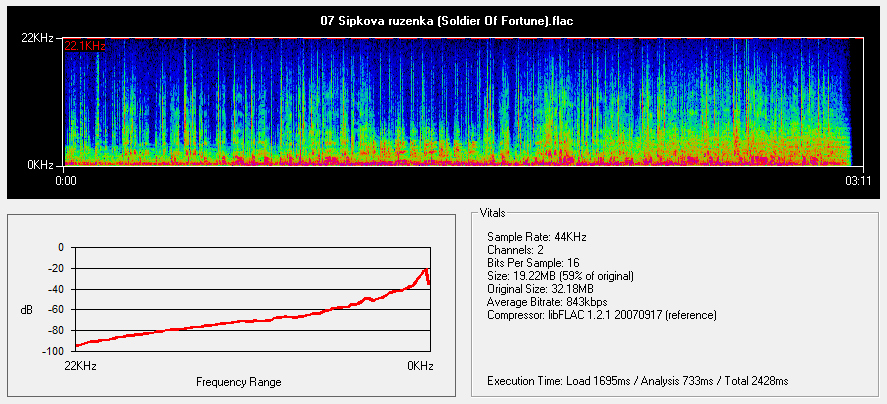Viewport: 887px width, 404px height.
Task: Click the Frequency Range axis caption
Action: click(238, 382)
